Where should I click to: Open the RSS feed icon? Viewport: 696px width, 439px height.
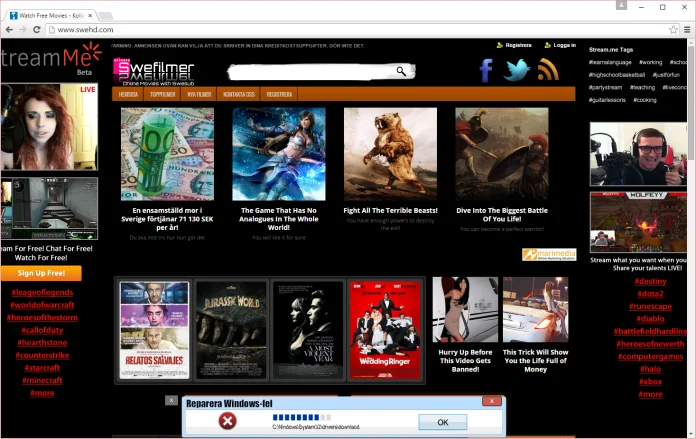pyautogui.click(x=548, y=70)
